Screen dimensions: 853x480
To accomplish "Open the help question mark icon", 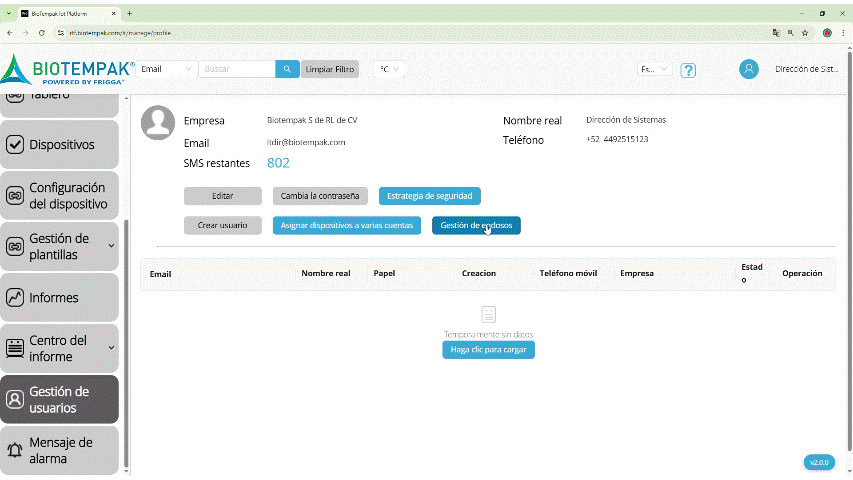I will point(688,70).
